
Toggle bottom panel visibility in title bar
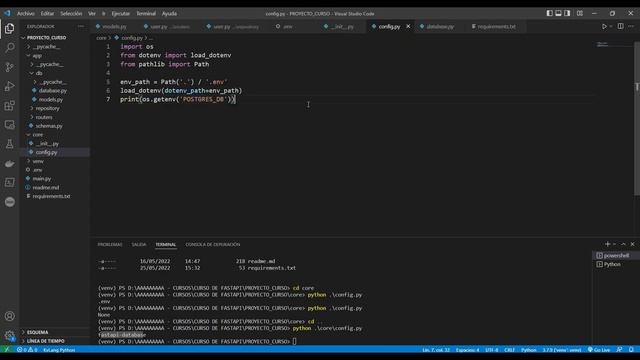[x=558, y=13]
